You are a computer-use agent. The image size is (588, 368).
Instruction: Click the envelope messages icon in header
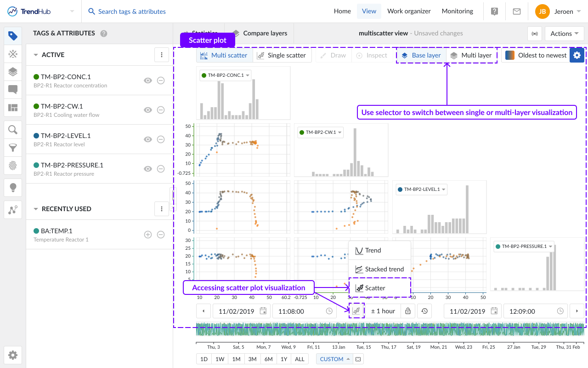(517, 11)
